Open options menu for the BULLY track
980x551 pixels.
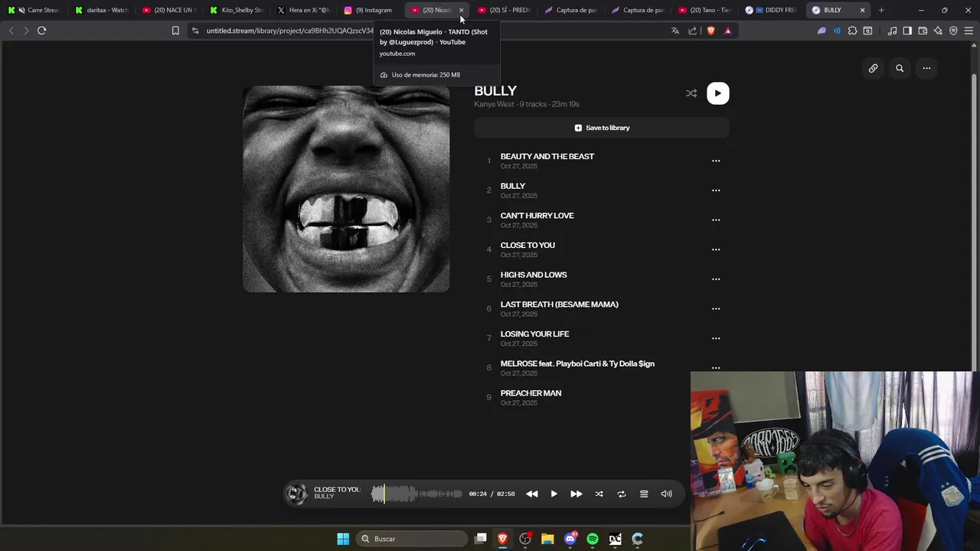(x=716, y=191)
